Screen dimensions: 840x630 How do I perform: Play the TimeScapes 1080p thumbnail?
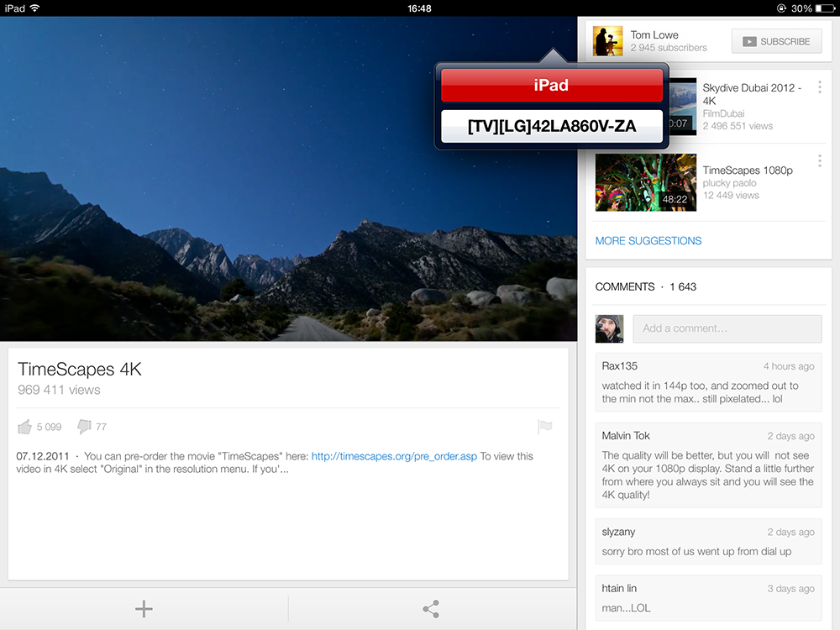[645, 182]
